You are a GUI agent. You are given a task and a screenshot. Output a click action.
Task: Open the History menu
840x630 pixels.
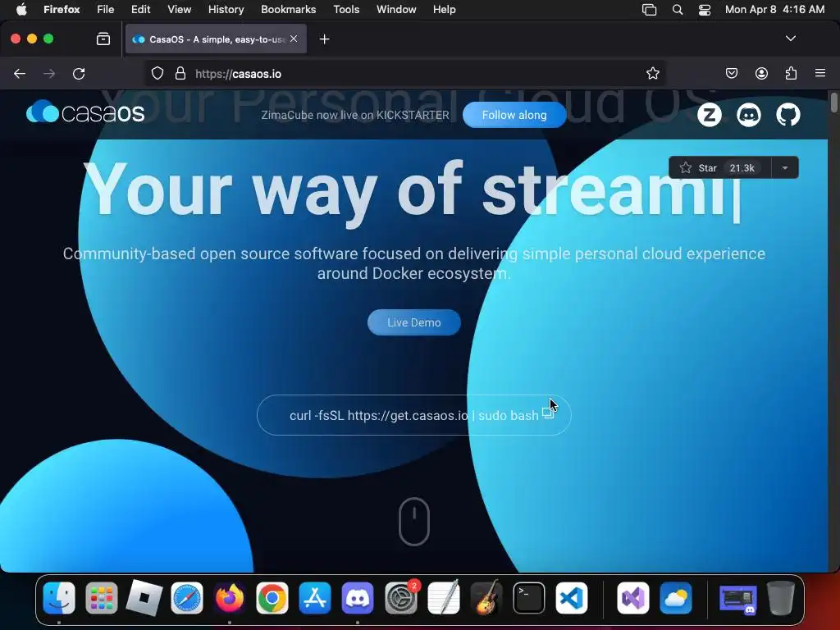[x=226, y=10]
